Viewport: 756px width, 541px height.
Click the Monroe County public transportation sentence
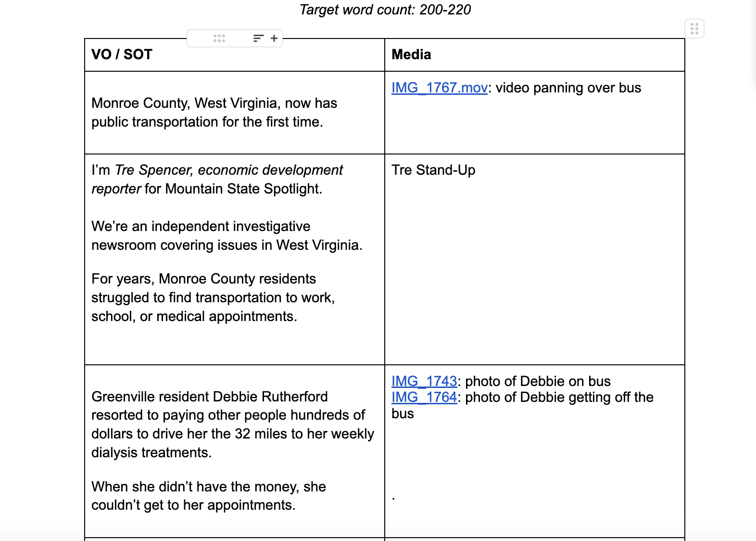point(214,113)
